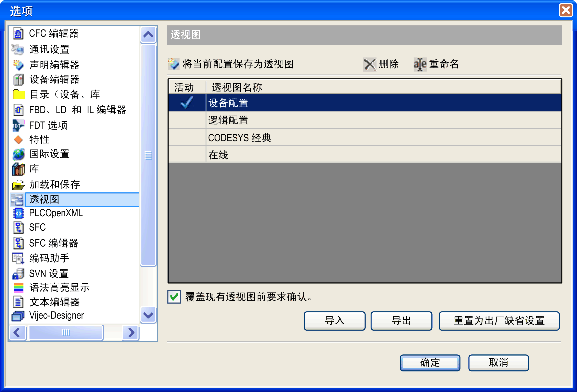Click the SFC 编辑器 icon

point(18,243)
